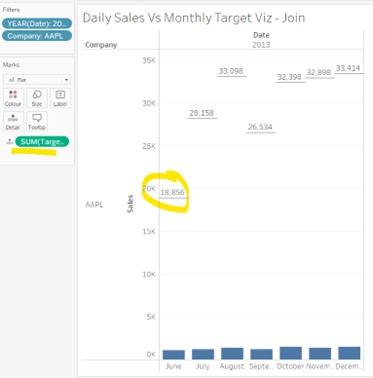Open the Label marks card
Viewport: 373px width, 378px height.
click(60, 98)
